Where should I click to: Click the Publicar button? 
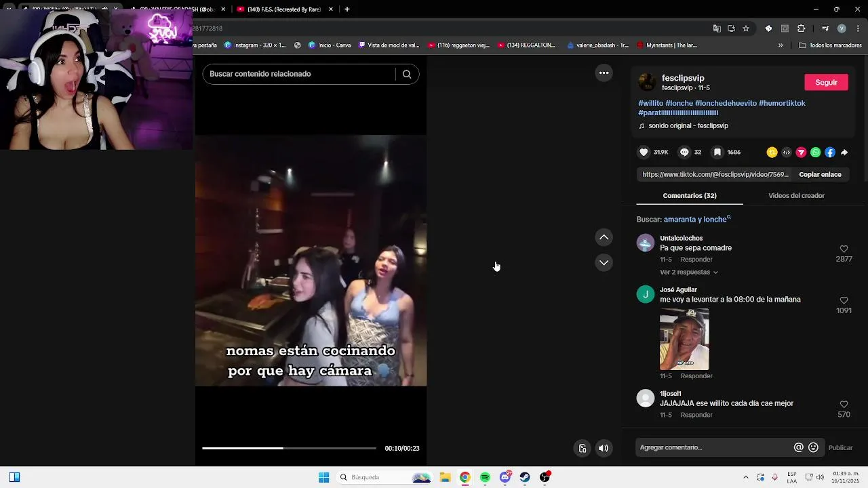coord(840,447)
